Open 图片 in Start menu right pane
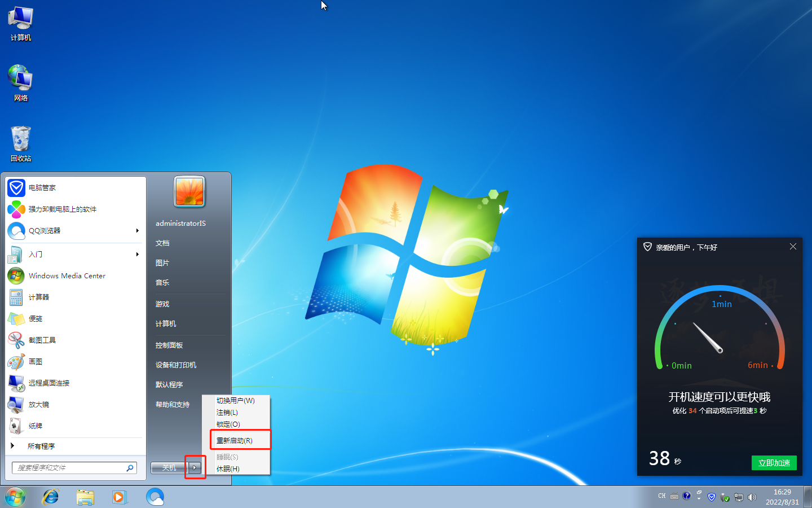Viewport: 812px width, 508px height. coord(189,263)
